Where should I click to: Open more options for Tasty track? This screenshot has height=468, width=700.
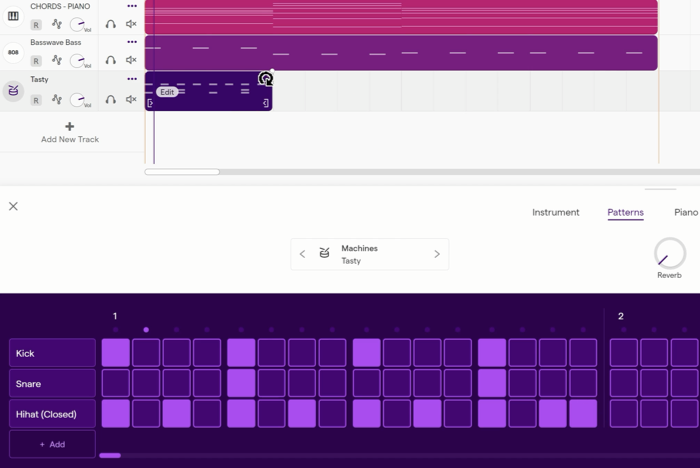tap(132, 79)
